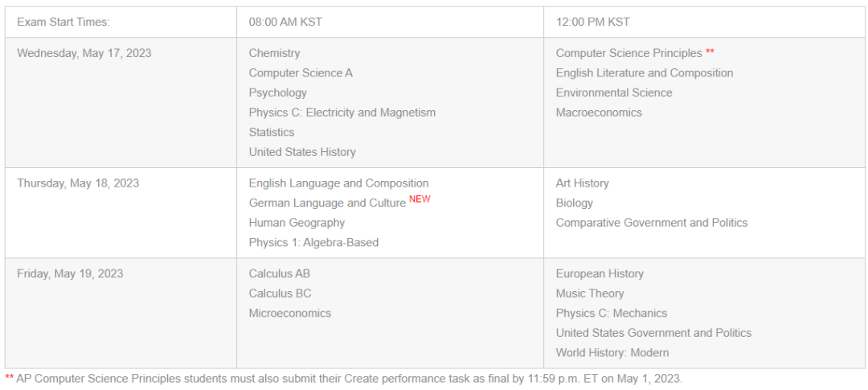
Task: Click the Chemistry exam entry
Action: coord(274,53)
